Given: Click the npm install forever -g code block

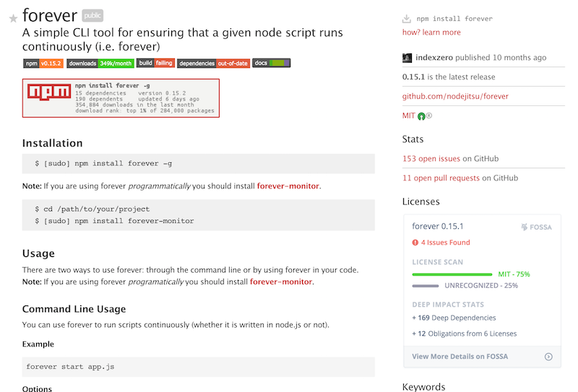Looking at the screenshot, I should (198, 164).
